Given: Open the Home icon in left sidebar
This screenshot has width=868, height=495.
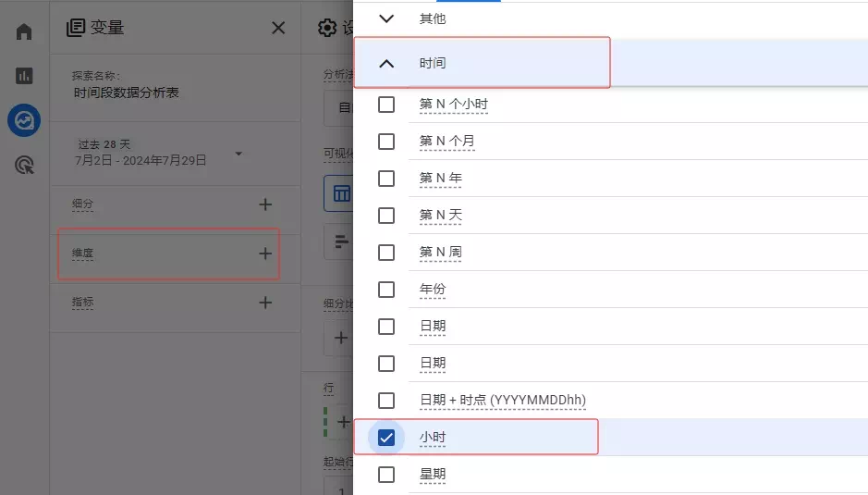Looking at the screenshot, I should (24, 31).
